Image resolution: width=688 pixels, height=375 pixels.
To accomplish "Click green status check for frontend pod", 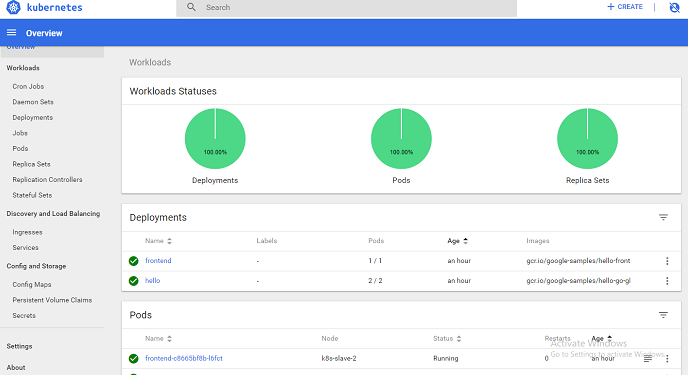I will 133,358.
